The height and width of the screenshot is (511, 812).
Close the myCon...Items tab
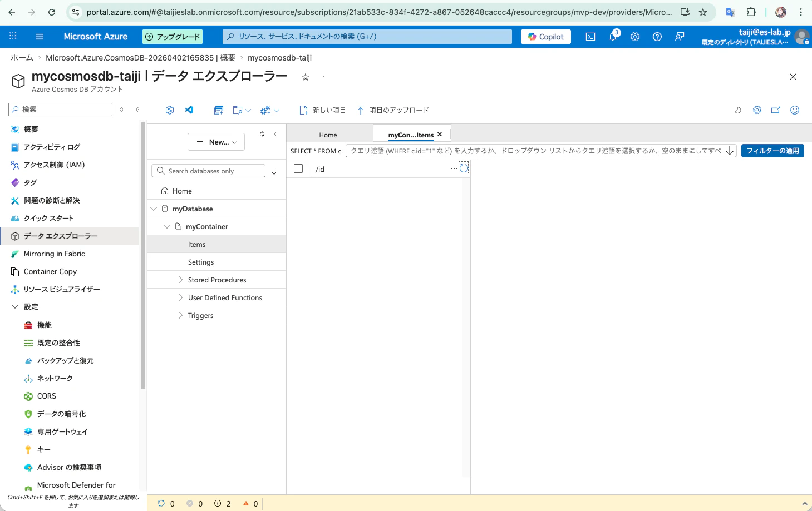tap(440, 135)
